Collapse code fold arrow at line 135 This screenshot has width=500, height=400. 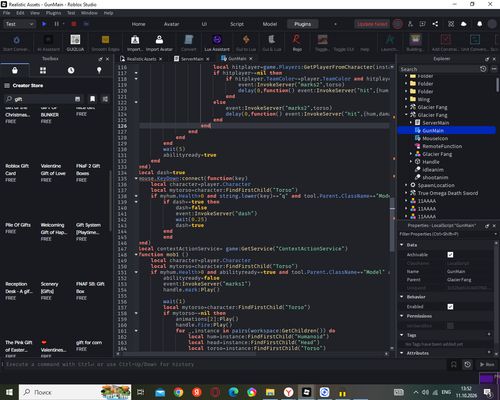136,178
